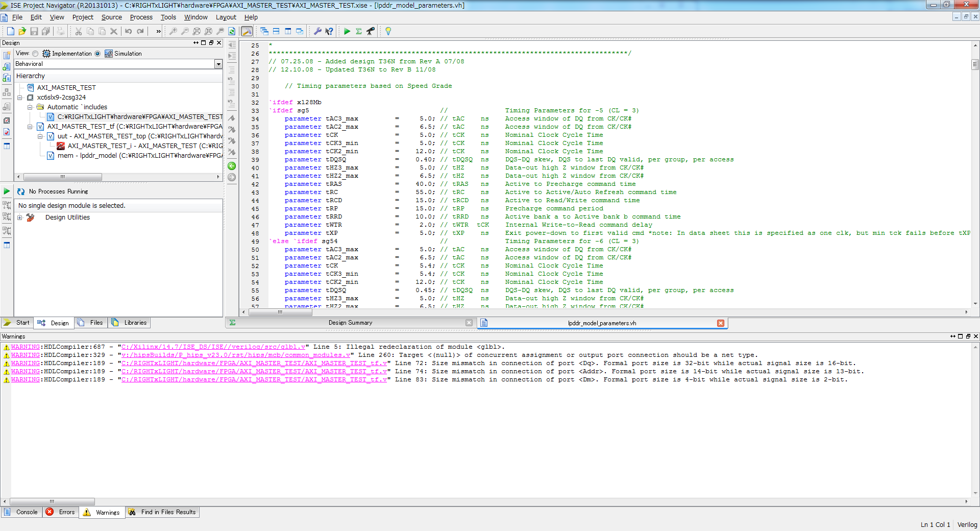Collapse the Automatic `includes folder
The width and height of the screenshot is (980, 531).
[x=30, y=107]
